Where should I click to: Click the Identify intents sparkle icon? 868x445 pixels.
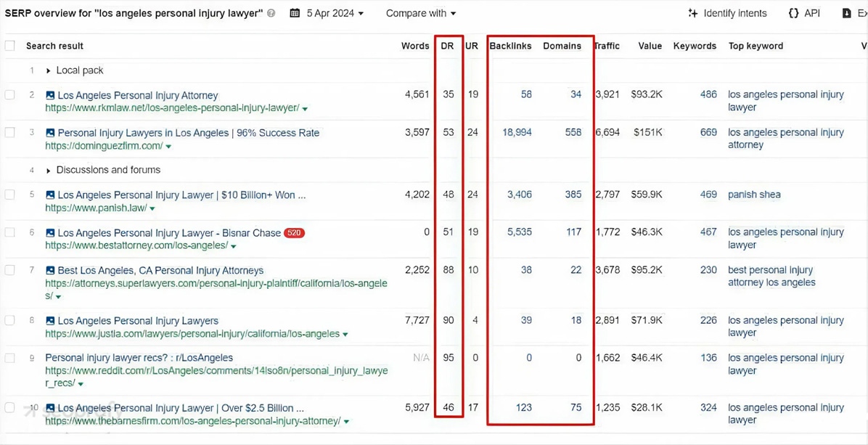click(692, 13)
